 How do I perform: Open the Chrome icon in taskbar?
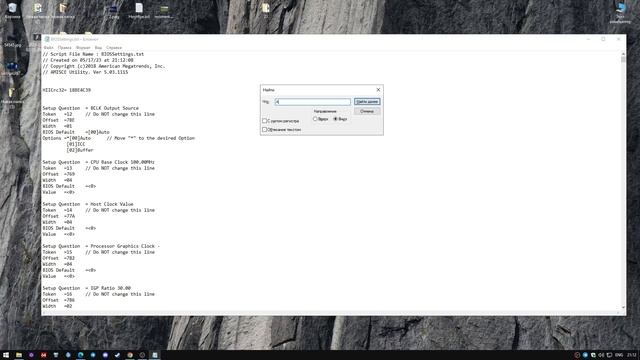coord(130,355)
